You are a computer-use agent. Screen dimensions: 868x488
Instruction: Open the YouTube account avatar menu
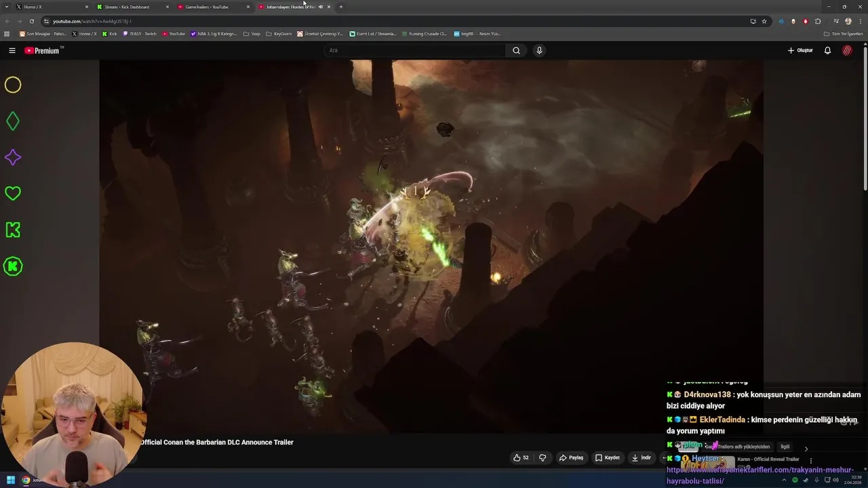[x=847, y=50]
